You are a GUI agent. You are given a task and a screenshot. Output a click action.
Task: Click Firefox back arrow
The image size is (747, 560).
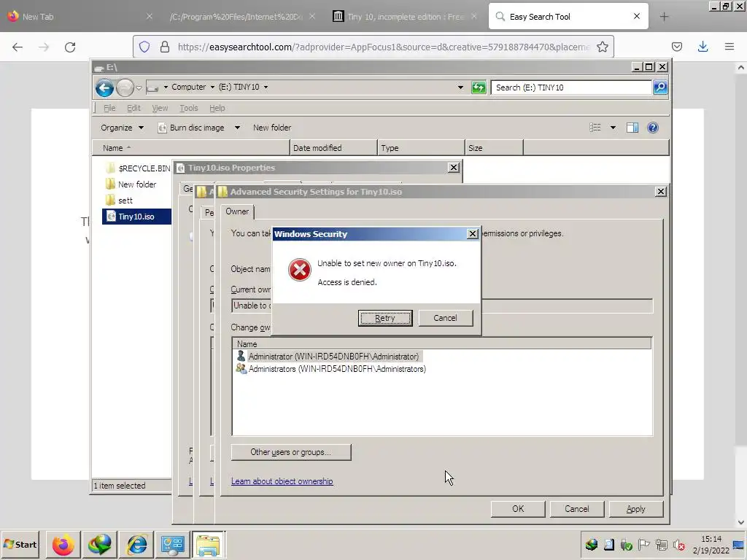(x=18, y=47)
